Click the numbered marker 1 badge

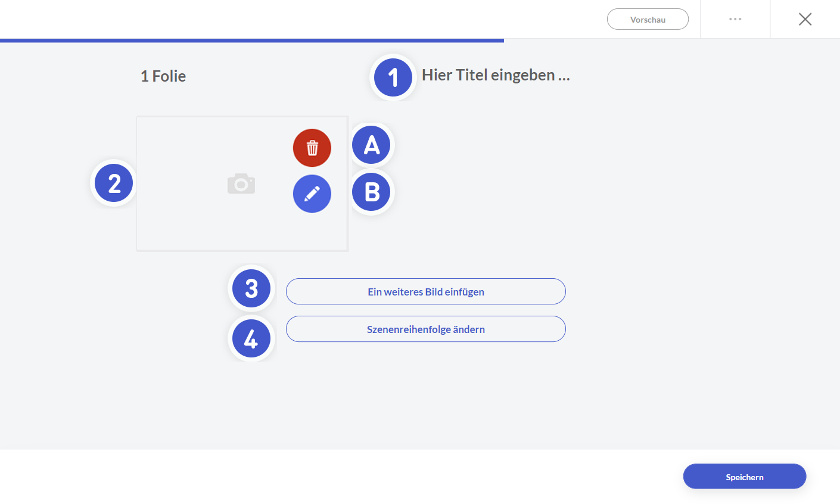[x=393, y=77]
